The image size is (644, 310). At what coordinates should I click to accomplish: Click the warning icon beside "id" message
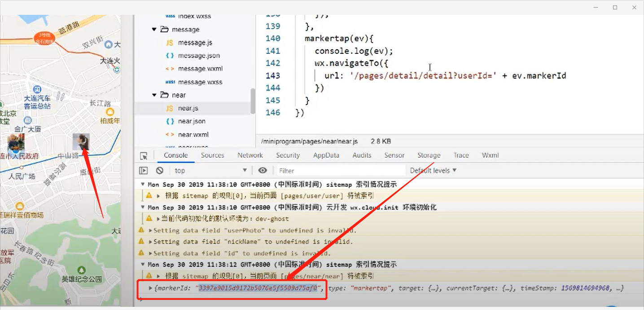coord(142,253)
